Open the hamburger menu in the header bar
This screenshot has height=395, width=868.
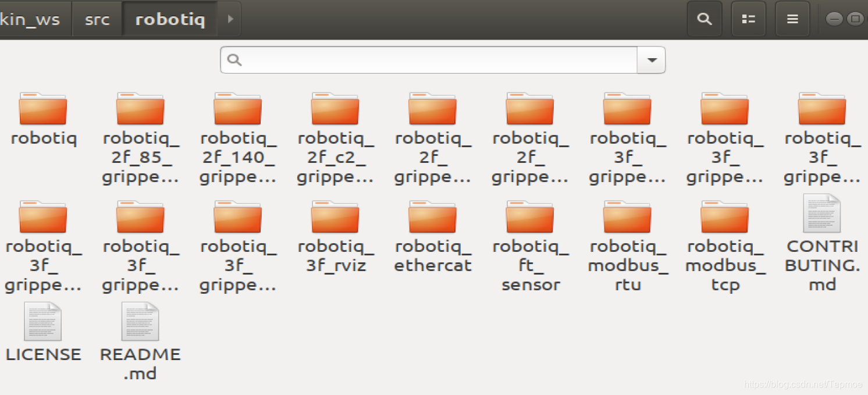(792, 19)
